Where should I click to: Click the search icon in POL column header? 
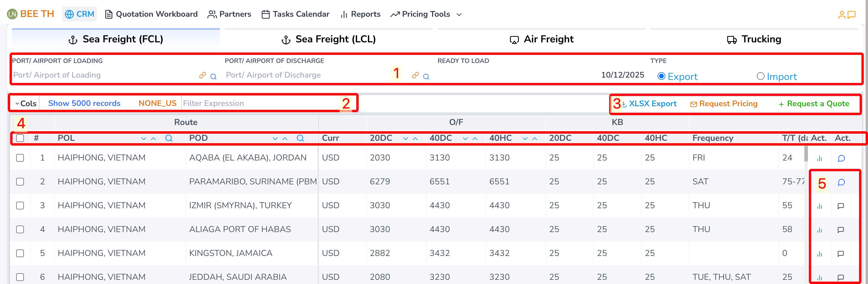click(169, 138)
